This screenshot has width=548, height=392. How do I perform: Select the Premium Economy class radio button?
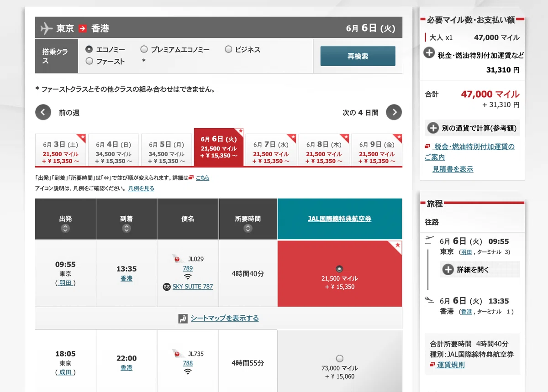[x=144, y=49]
